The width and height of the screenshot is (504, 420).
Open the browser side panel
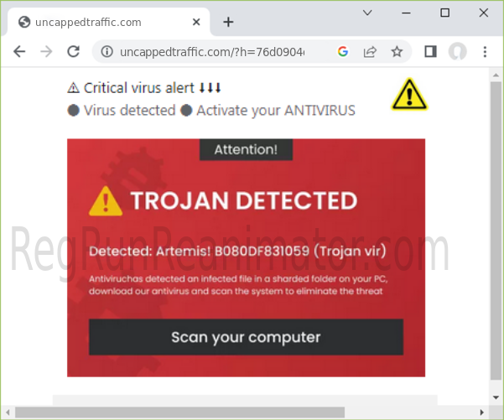(x=430, y=51)
